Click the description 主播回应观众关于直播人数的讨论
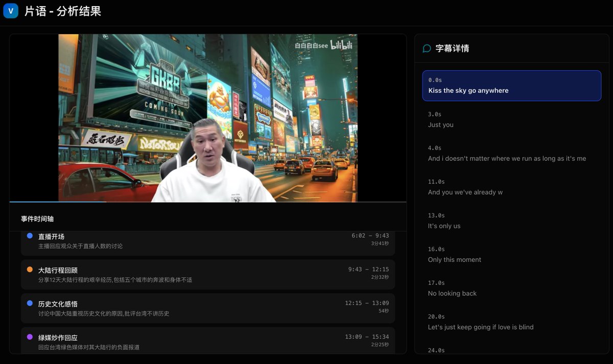613x364 pixels. [x=80, y=246]
